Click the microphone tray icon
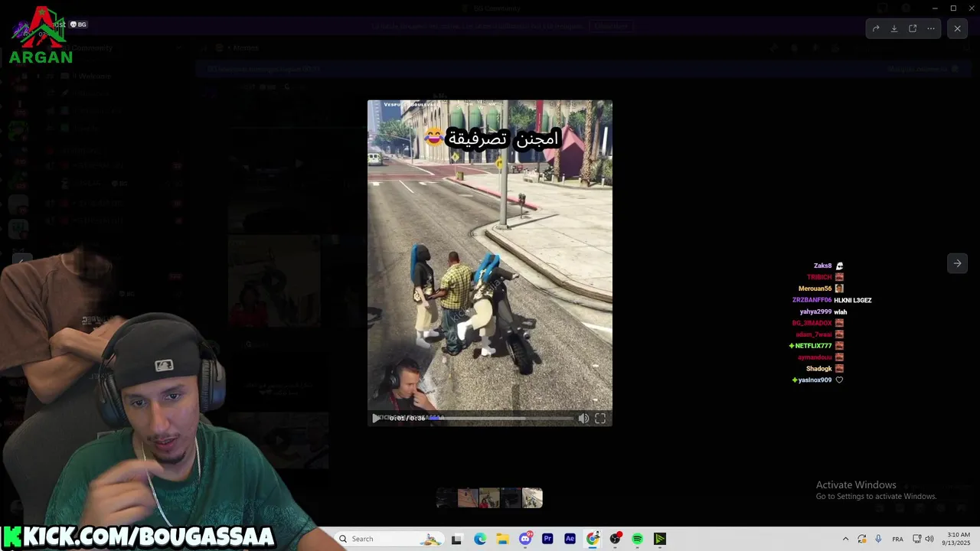980x551 pixels. coord(878,539)
